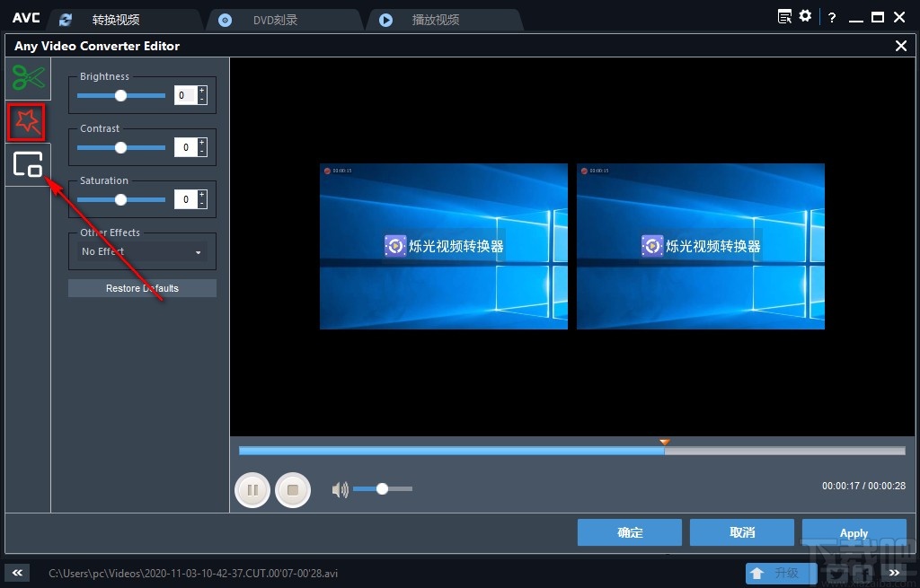Image resolution: width=920 pixels, height=588 pixels.
Task: Click the 转换视频 tab icon
Action: [x=65, y=19]
